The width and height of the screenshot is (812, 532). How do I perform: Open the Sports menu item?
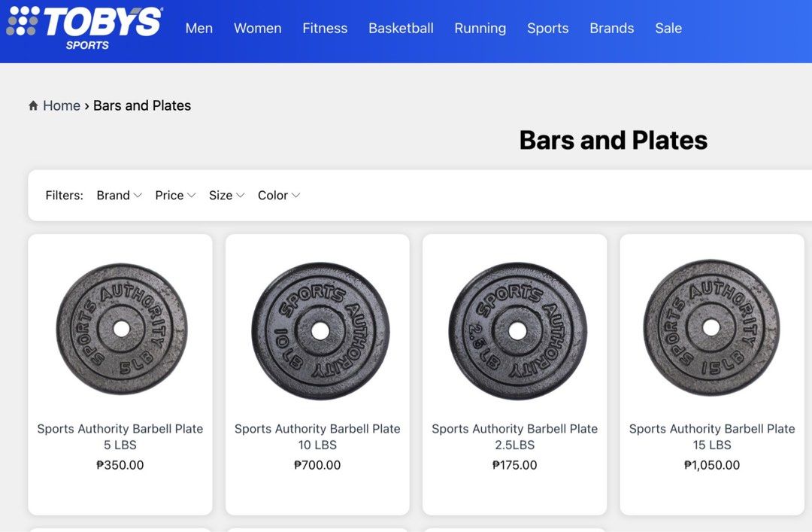(547, 28)
